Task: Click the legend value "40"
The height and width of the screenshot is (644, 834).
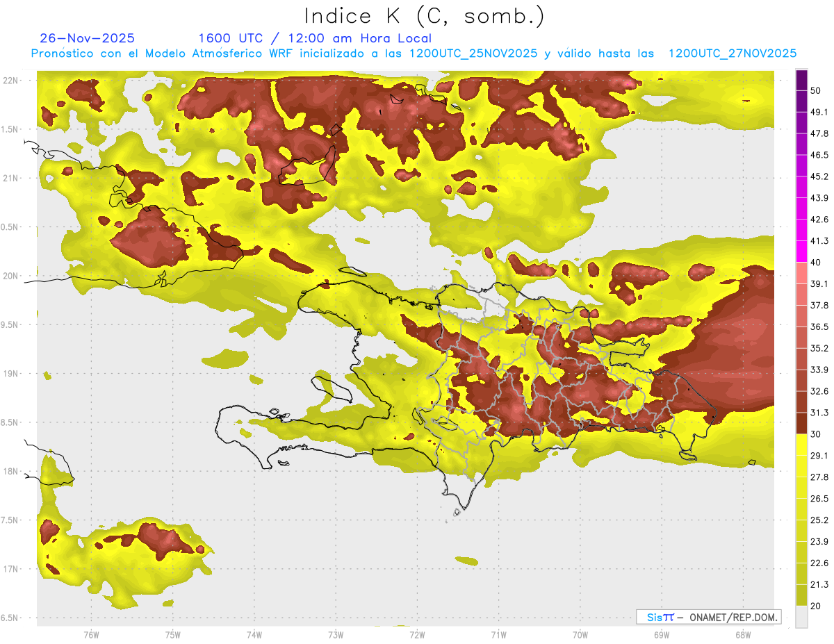Action: (817, 263)
